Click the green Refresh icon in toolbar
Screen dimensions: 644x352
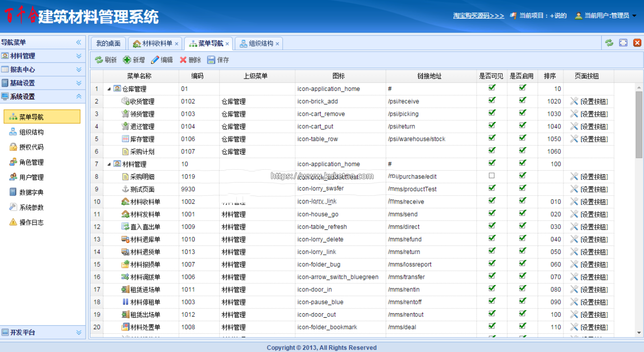tap(99, 60)
